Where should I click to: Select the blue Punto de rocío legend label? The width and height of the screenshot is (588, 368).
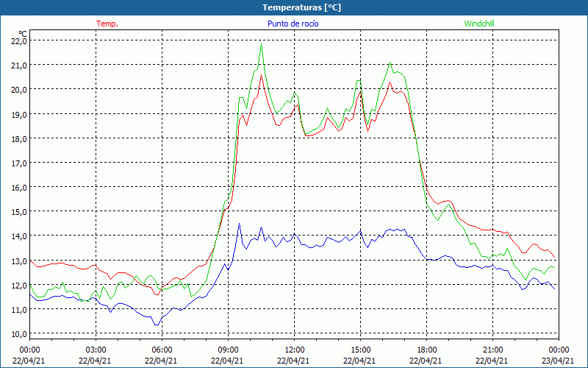(293, 24)
